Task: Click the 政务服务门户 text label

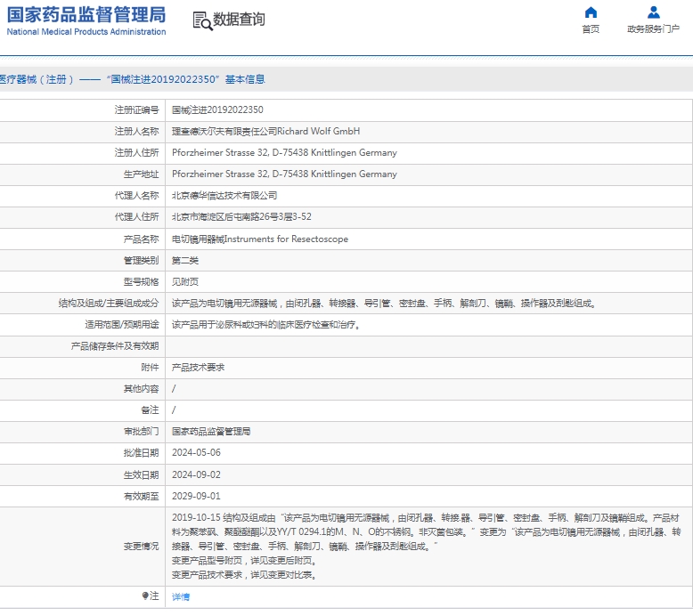Action: click(653, 29)
